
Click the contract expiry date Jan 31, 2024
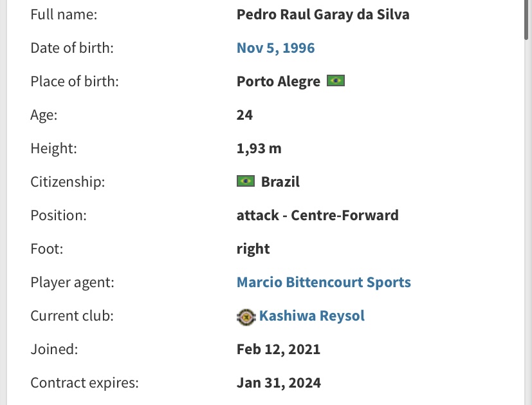[x=279, y=382]
